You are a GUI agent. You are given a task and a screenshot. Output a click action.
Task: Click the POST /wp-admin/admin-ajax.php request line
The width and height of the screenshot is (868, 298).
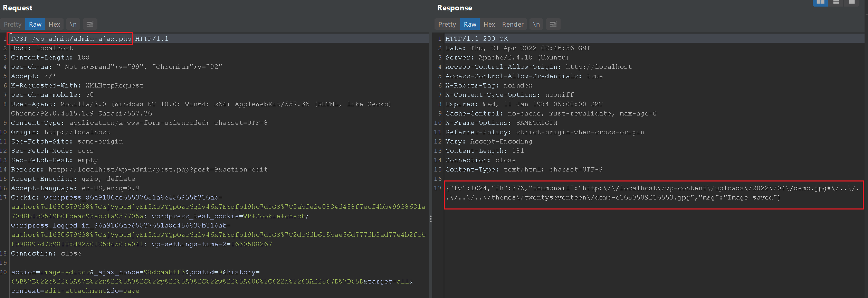[89, 39]
